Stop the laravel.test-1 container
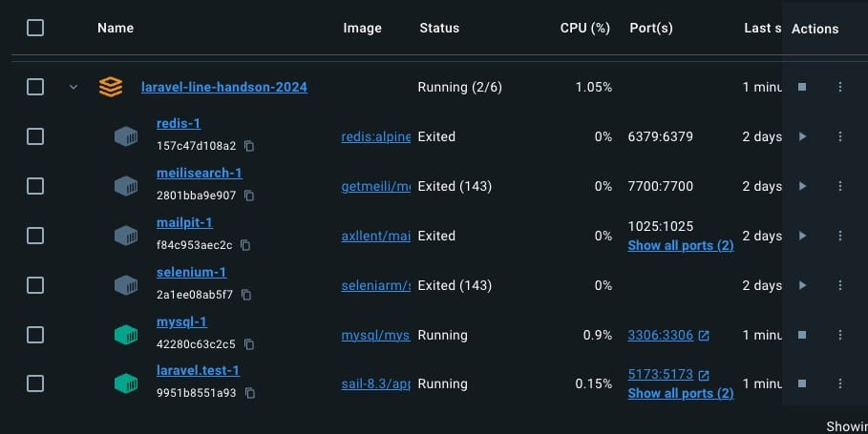 [802, 383]
